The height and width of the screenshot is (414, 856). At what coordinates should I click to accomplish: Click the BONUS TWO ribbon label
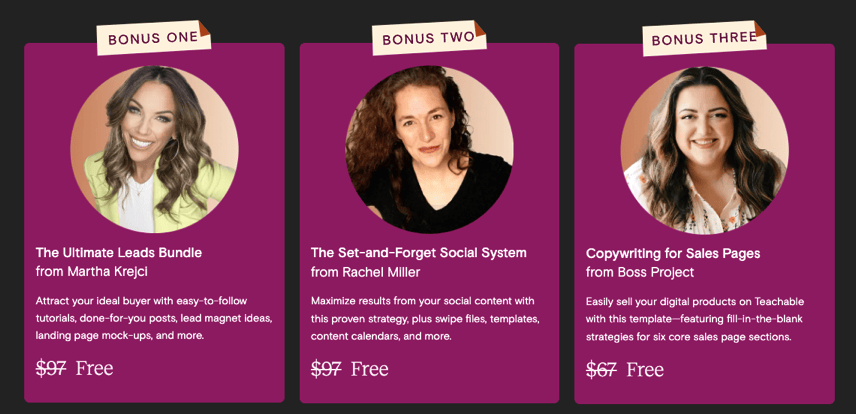[428, 39]
